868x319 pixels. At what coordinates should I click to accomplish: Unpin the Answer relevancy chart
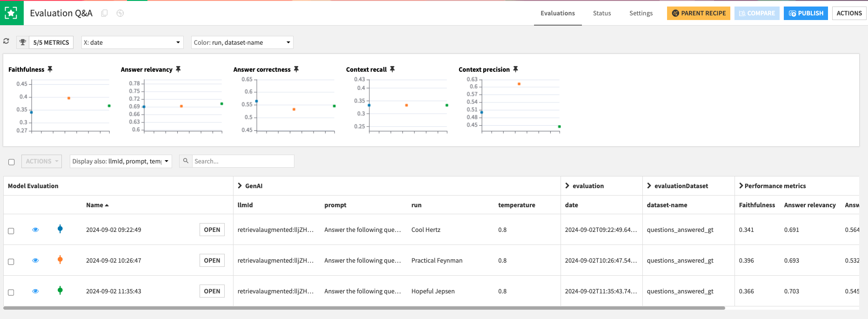178,69
